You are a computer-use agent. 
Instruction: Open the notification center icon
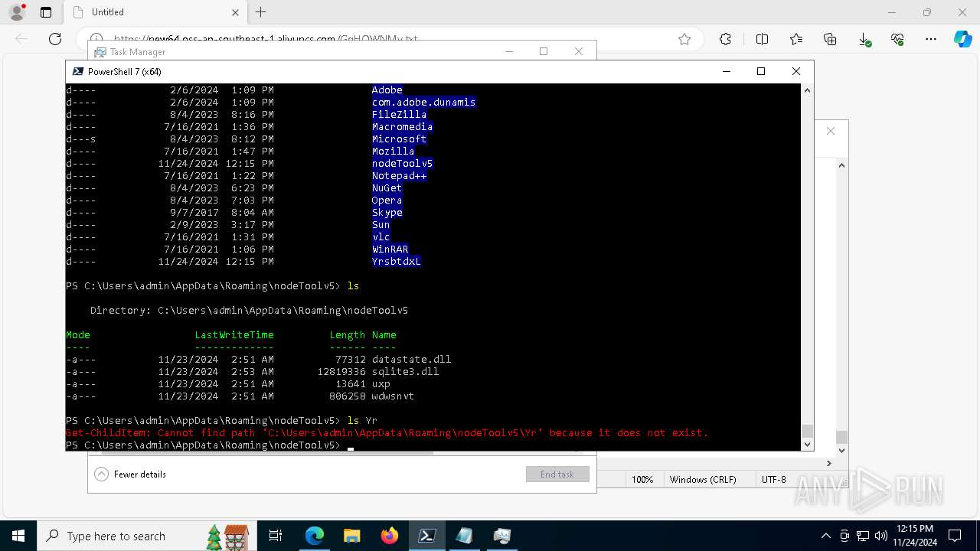955,536
